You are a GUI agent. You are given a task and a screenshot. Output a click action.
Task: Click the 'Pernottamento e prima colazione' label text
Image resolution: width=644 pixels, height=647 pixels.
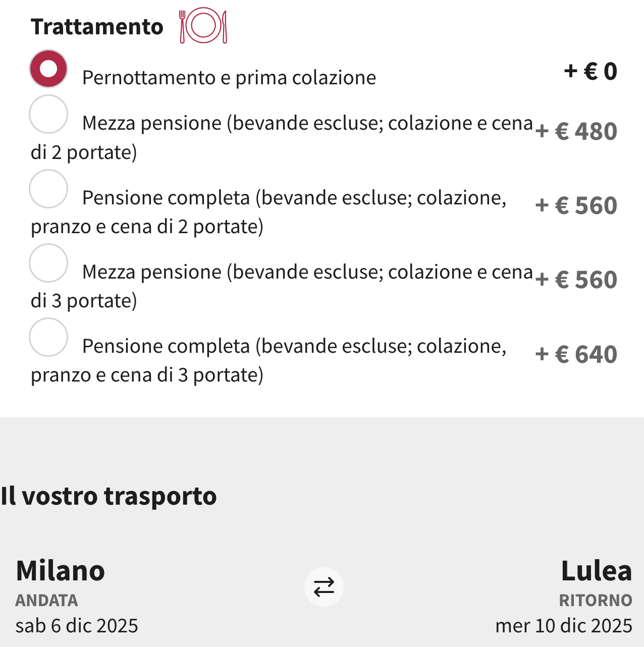(x=229, y=78)
